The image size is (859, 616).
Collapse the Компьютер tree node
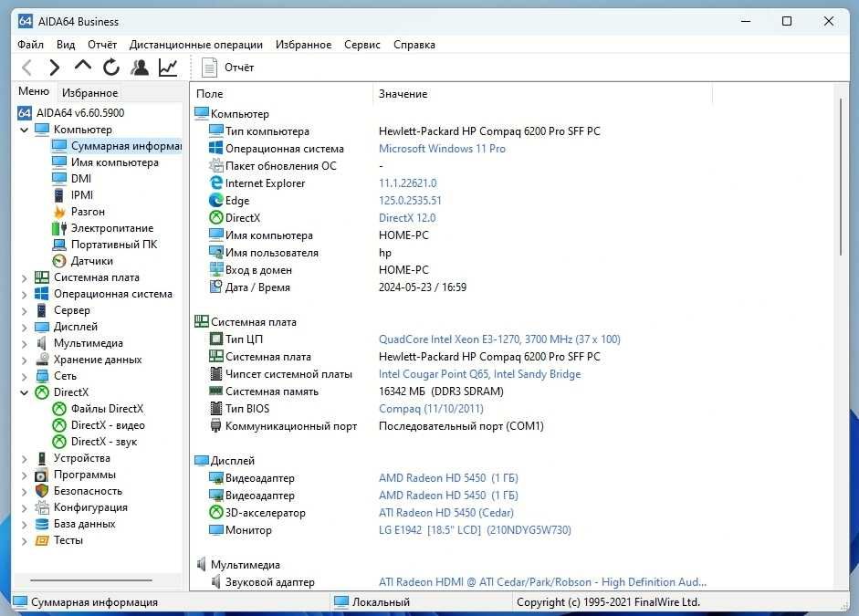pos(24,130)
